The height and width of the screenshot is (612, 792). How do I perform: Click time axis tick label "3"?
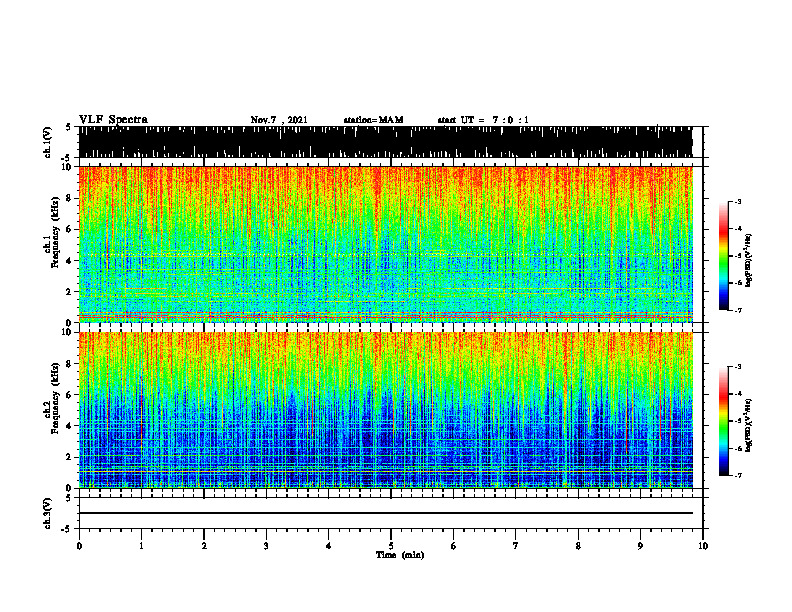tap(266, 546)
